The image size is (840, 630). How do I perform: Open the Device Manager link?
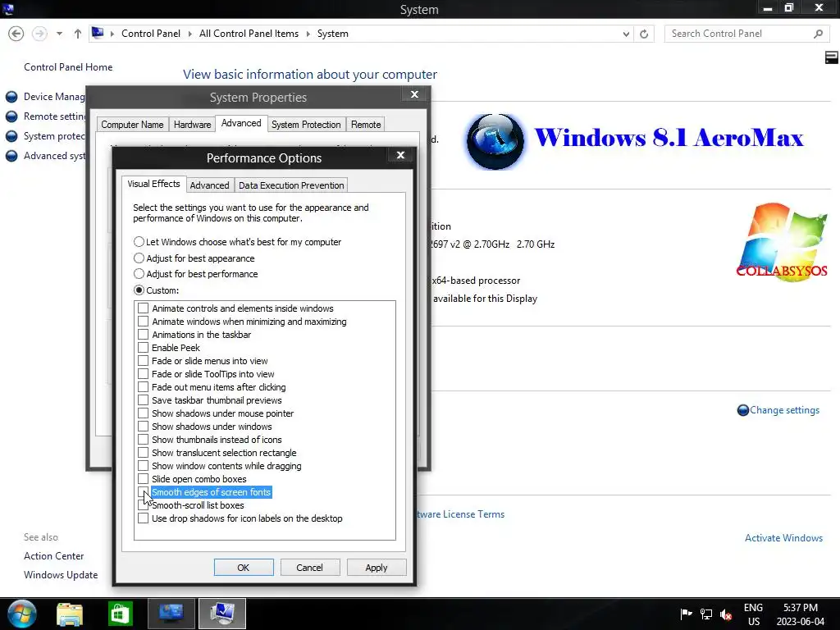pyautogui.click(x=54, y=97)
